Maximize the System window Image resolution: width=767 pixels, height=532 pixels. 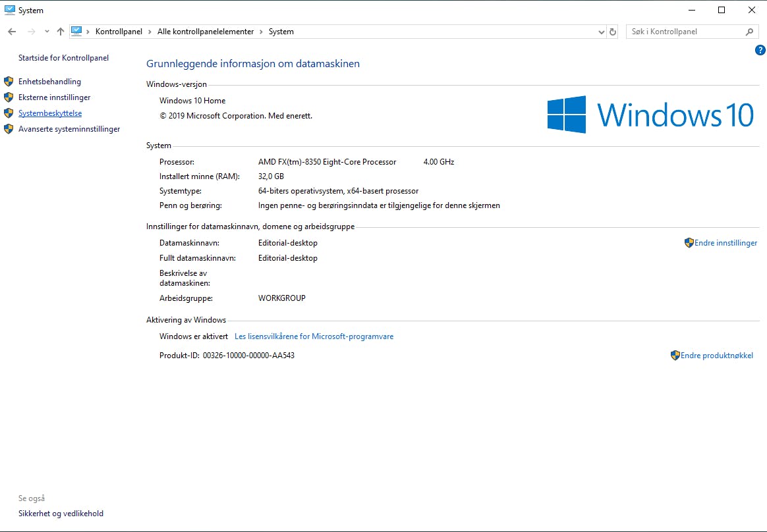tap(722, 10)
